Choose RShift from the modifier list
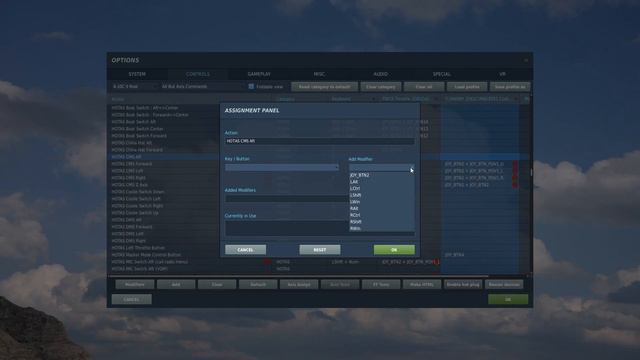This screenshot has width=640, height=360. click(382, 222)
